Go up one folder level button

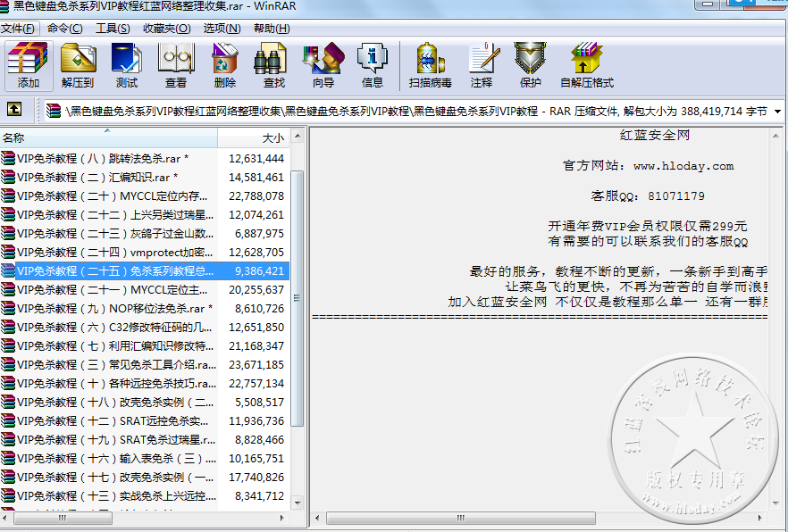coord(14,110)
